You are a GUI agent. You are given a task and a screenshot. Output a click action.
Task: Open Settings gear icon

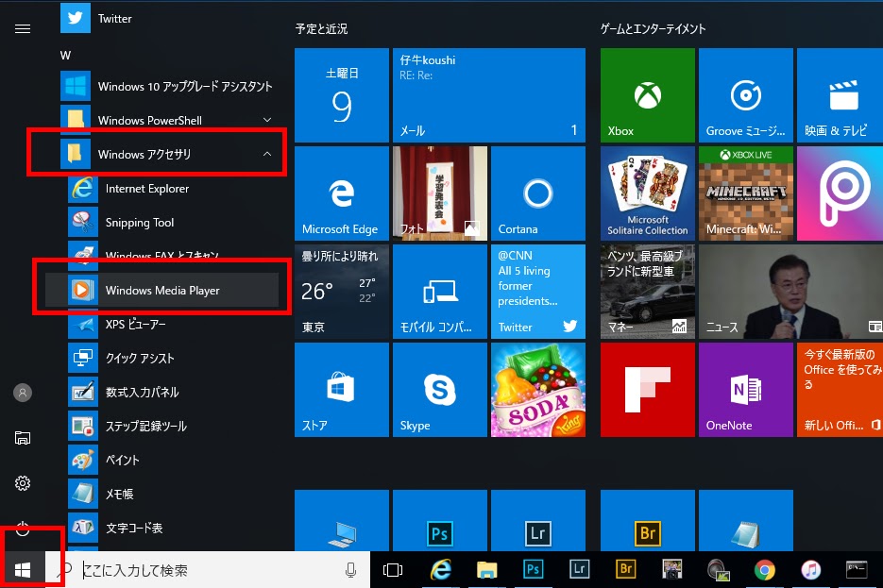pyautogui.click(x=23, y=483)
